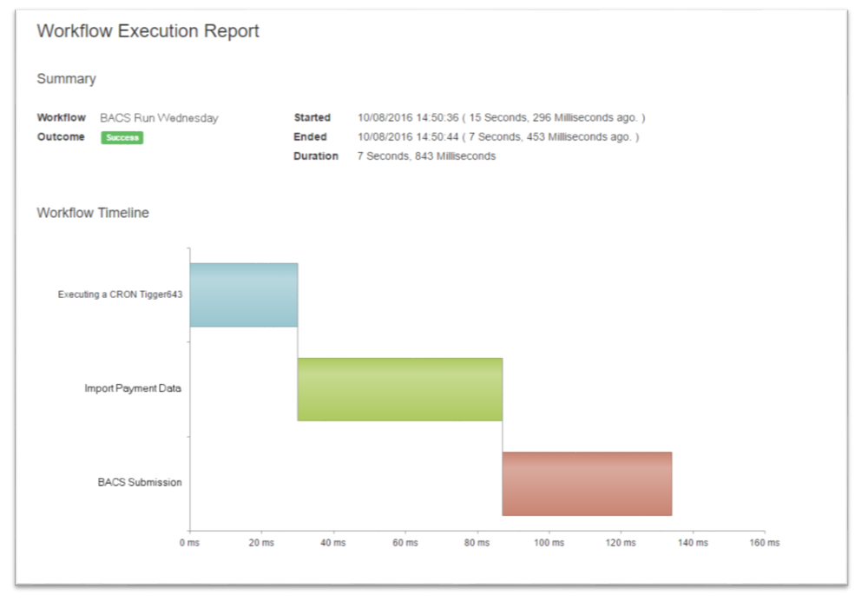Click the '160 ms' axis tick label
Screen dimensions: 868x602
tap(765, 543)
